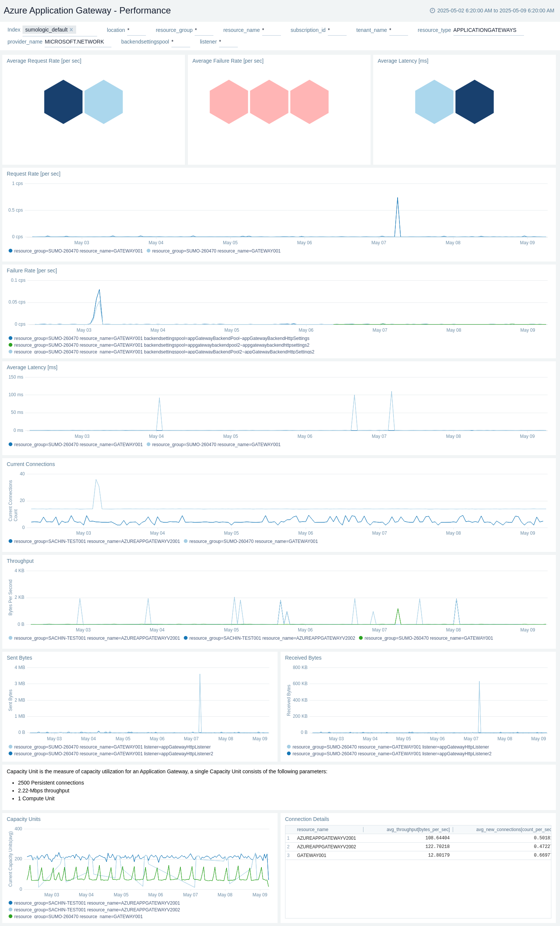
Task: Edit the backendsettingspool filter value
Action: (181, 42)
